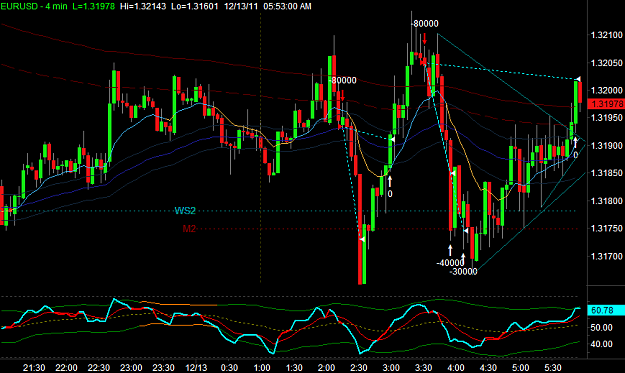Click the L=1.31978 last price readout

[x=93, y=6]
